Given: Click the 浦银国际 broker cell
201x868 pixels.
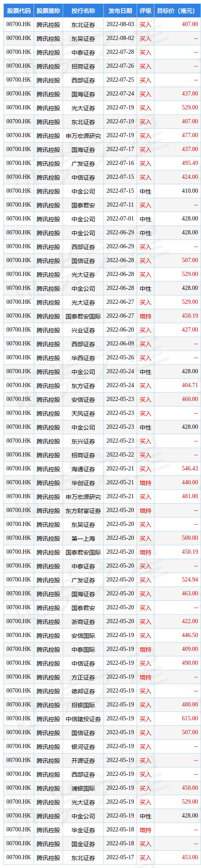Looking at the screenshot, I should point(83,788).
